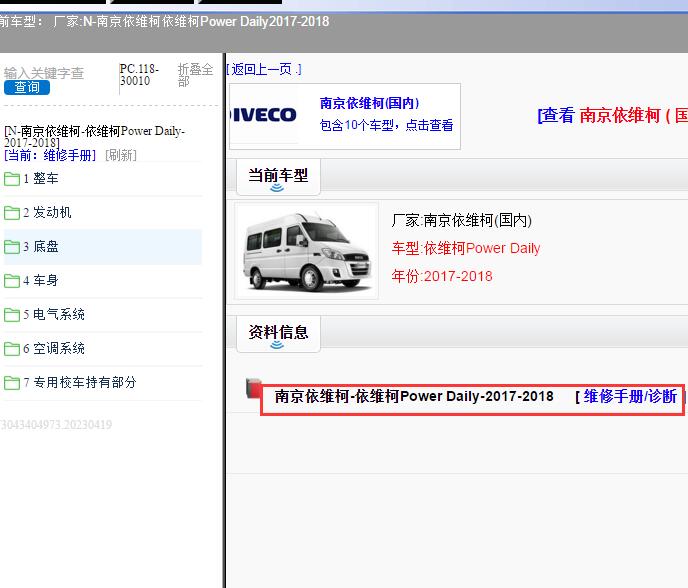Viewport: 688px width, 588px height.
Task: Click 当前：维修手册 link
Action: (x=50, y=155)
